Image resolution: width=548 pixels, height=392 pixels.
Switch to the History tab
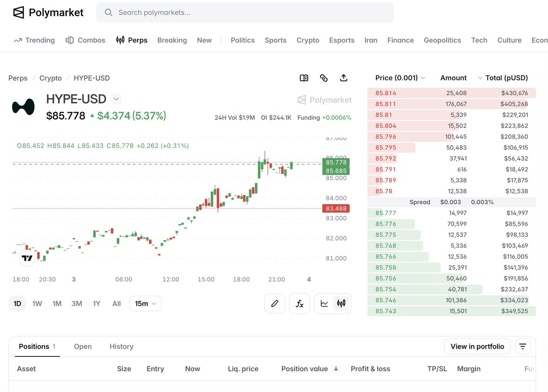pyautogui.click(x=121, y=346)
